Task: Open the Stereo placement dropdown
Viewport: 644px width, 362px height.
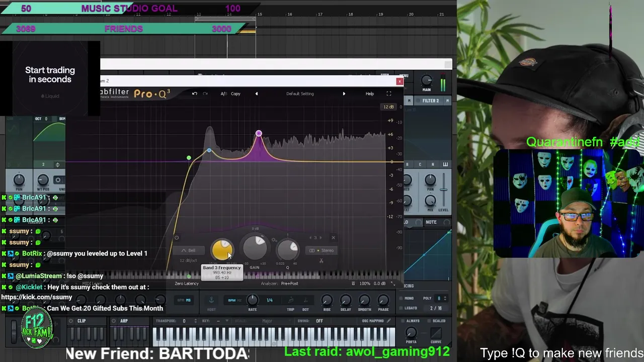Action: [322, 250]
